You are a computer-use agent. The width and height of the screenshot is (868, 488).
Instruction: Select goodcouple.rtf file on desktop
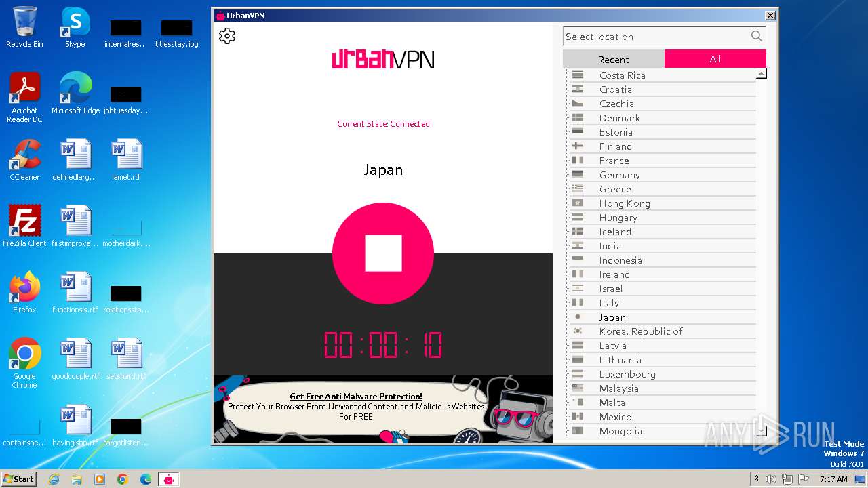(x=75, y=359)
